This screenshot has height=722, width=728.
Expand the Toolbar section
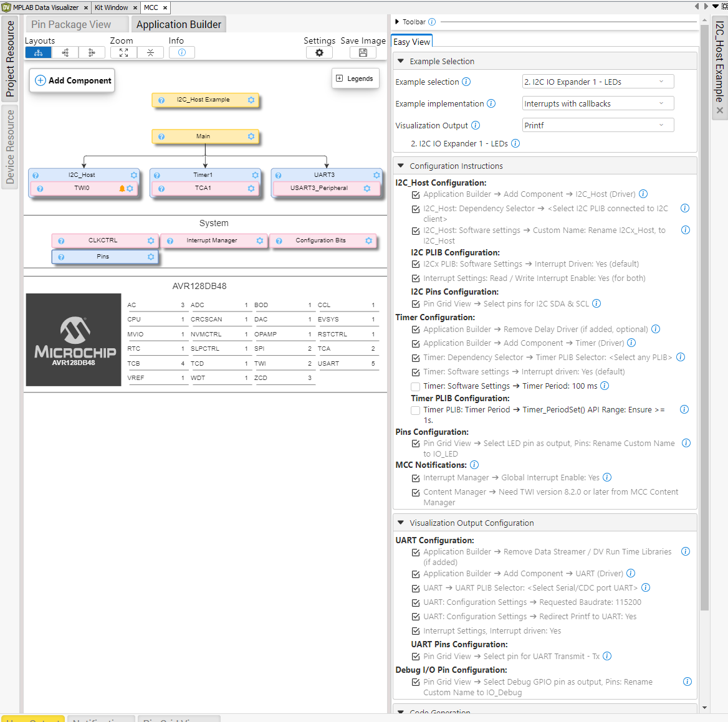point(397,22)
